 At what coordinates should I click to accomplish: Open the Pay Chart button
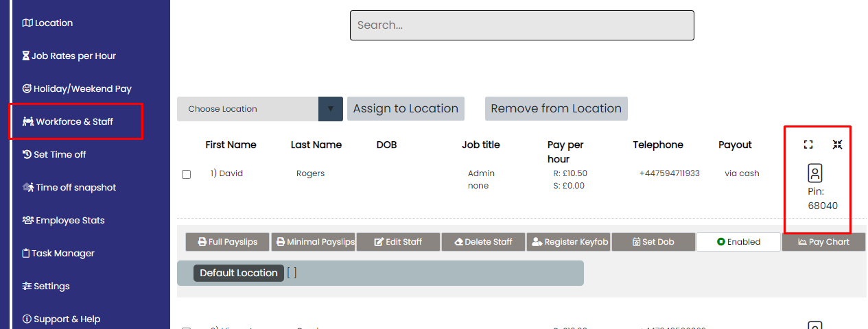pyautogui.click(x=823, y=242)
